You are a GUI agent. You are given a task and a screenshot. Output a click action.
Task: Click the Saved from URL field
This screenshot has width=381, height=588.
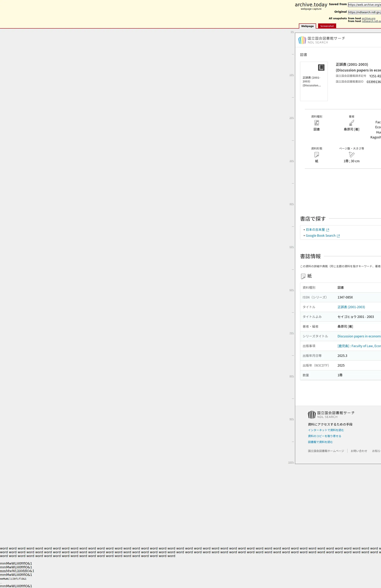(364, 5)
